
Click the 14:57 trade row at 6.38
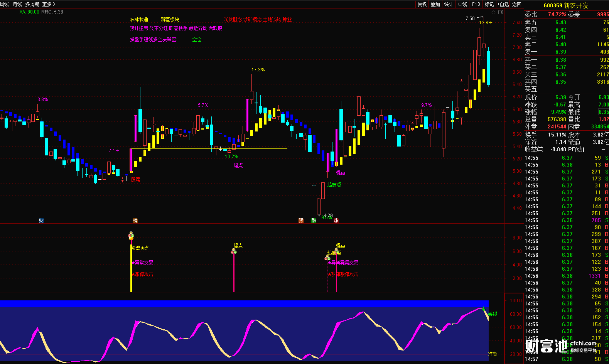pos(566,359)
